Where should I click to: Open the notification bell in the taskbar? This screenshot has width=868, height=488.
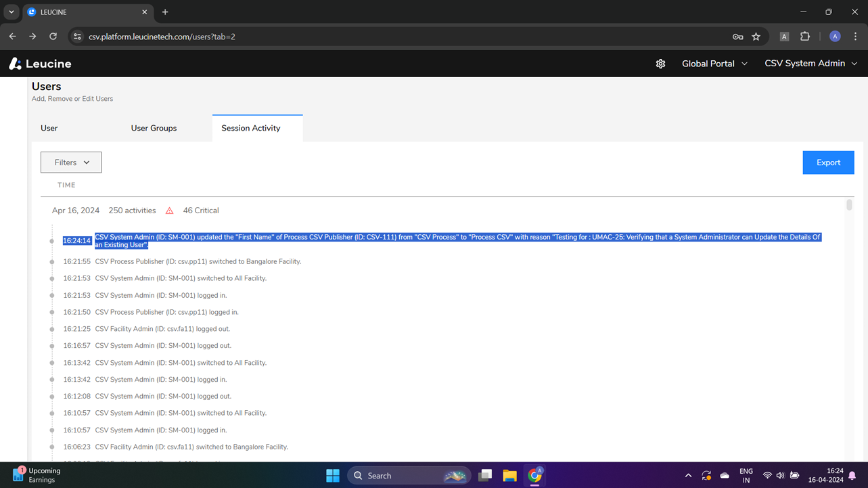point(852,476)
